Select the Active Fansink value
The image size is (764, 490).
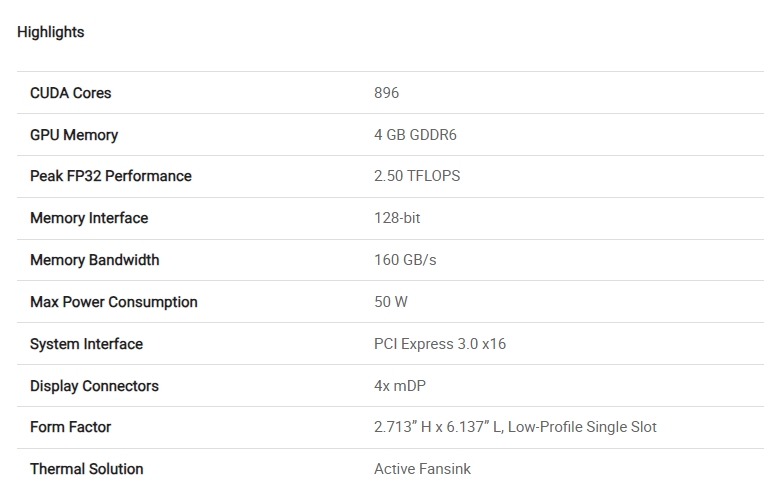[422, 469]
